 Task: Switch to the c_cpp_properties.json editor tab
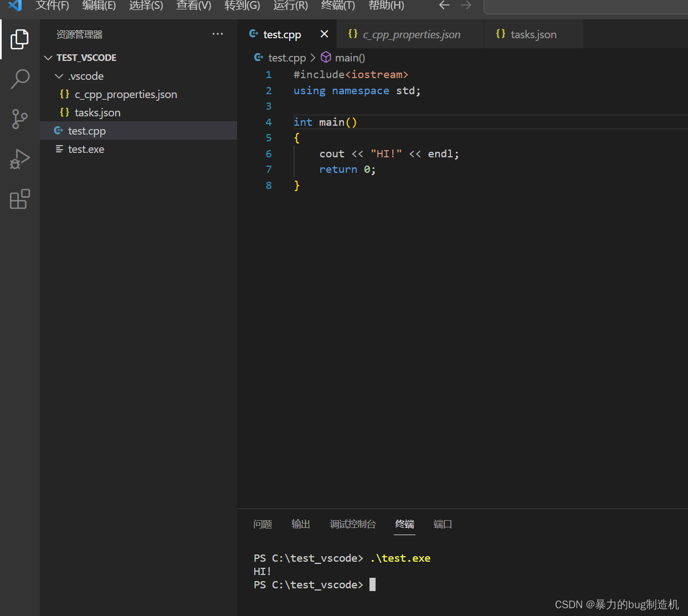pos(411,34)
